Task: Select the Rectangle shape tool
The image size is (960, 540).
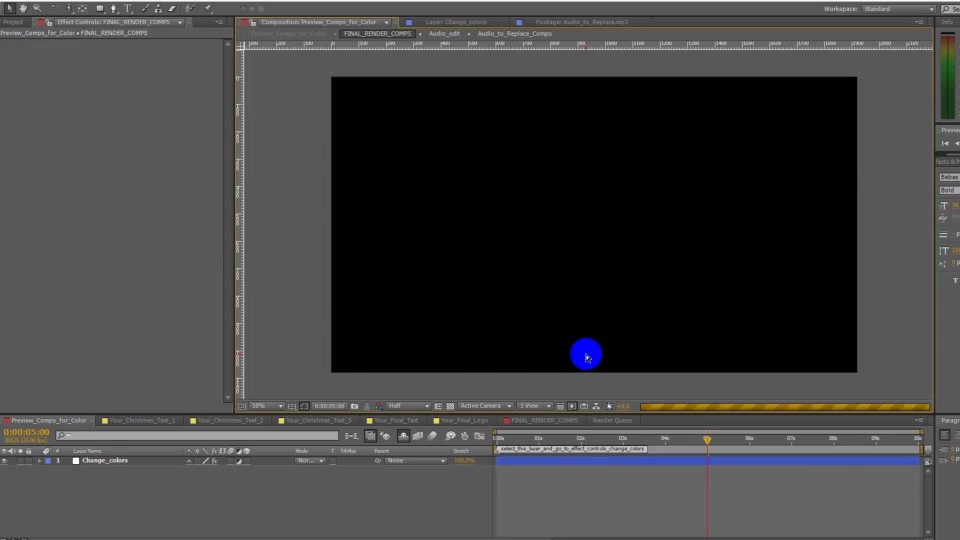Action: (100, 9)
